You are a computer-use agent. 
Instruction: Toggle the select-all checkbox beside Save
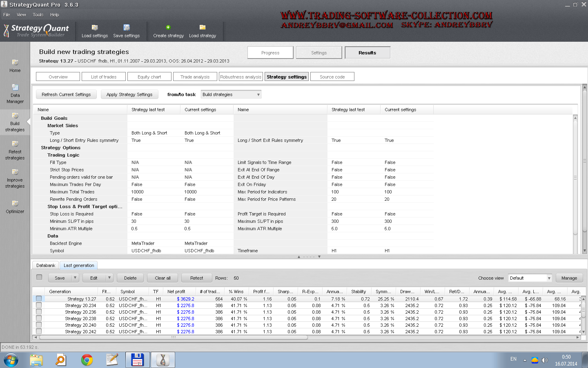tap(39, 277)
